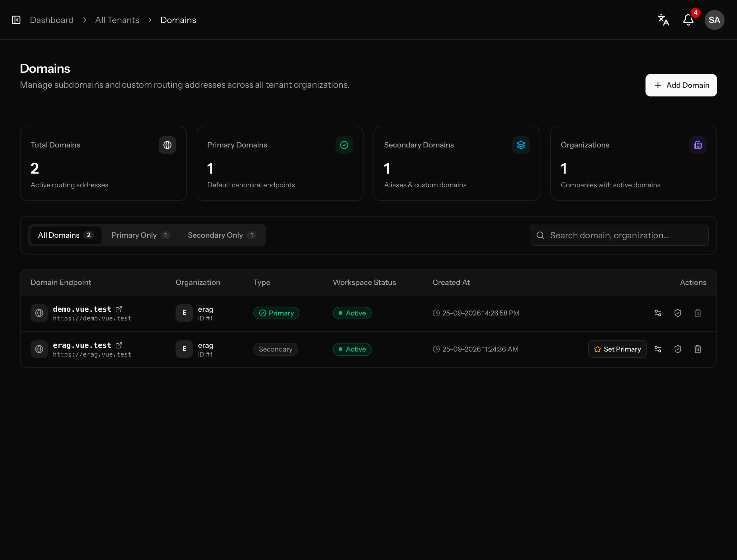Viewport: 737px width, 560px height.
Task: Click globe icon beside demo.vue.test
Action: pyautogui.click(x=39, y=313)
